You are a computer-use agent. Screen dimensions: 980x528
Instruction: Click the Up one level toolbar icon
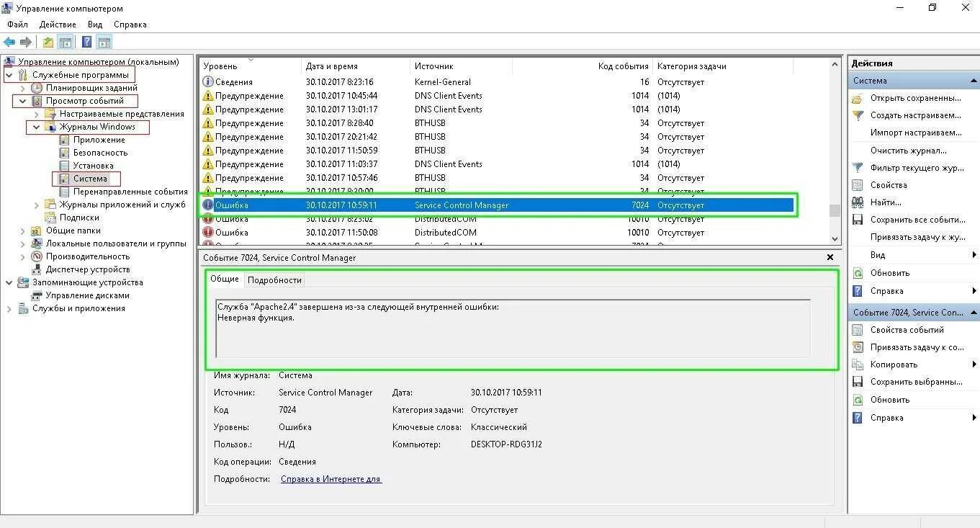pos(48,42)
